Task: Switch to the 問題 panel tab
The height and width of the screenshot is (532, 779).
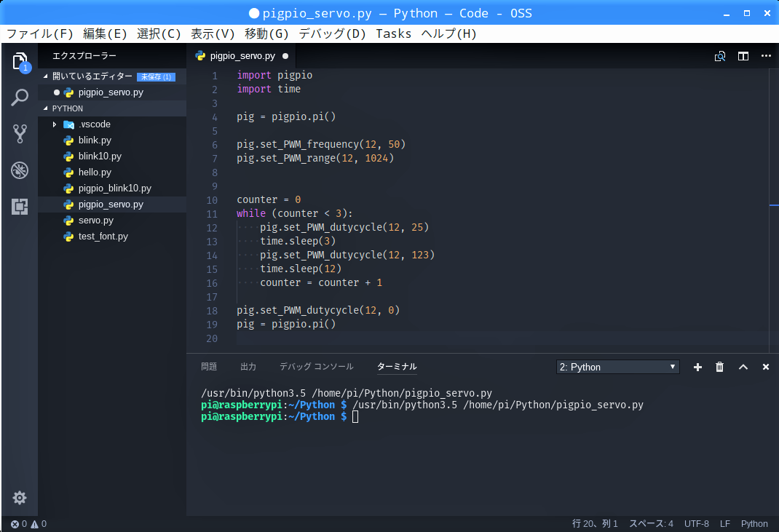Action: click(209, 367)
